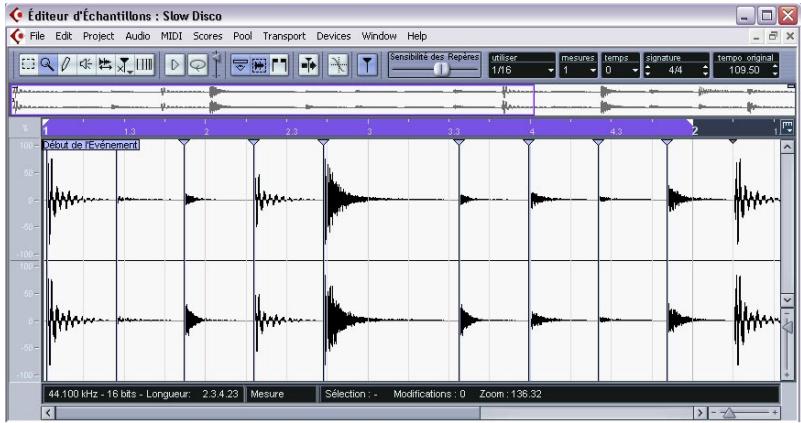
Task: Open the File menu
Action: pyautogui.click(x=37, y=36)
